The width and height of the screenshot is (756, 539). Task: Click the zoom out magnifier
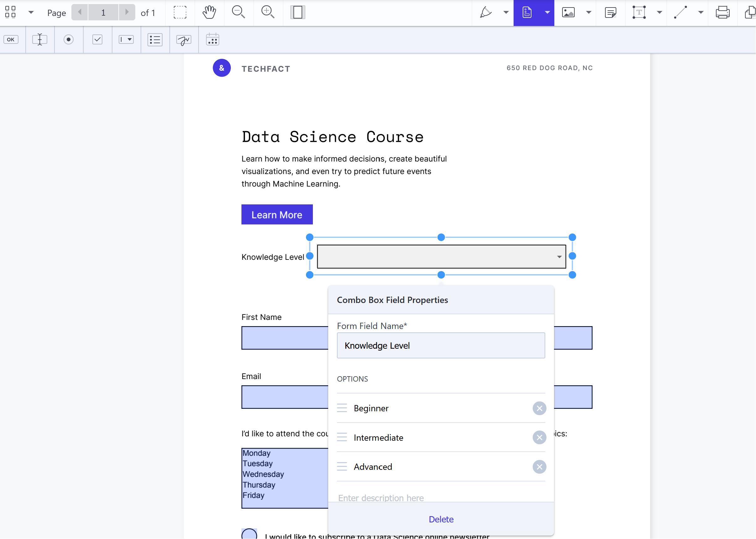(238, 13)
